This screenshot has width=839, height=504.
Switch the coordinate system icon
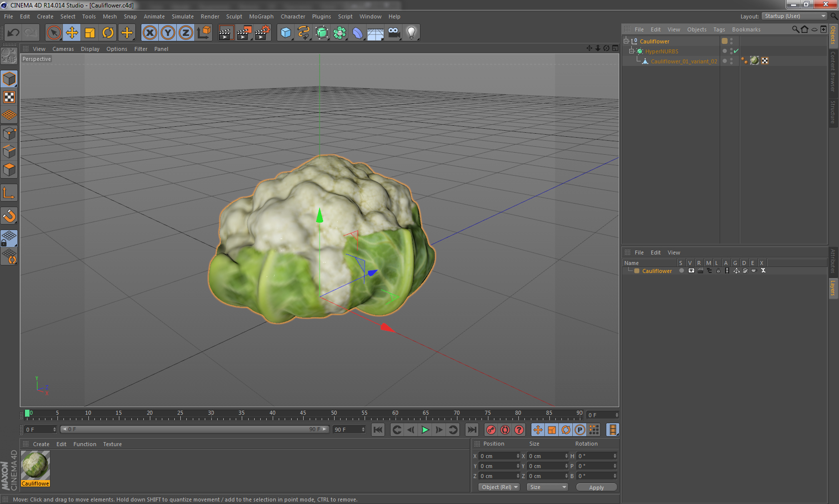coord(204,33)
